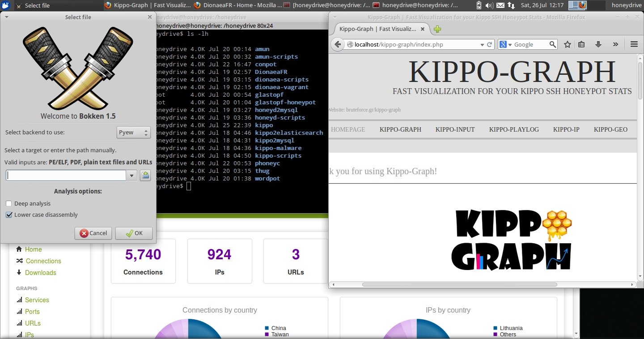Open the KIPPO-INPUT navigation item
The height and width of the screenshot is (339, 644).
[x=455, y=129]
